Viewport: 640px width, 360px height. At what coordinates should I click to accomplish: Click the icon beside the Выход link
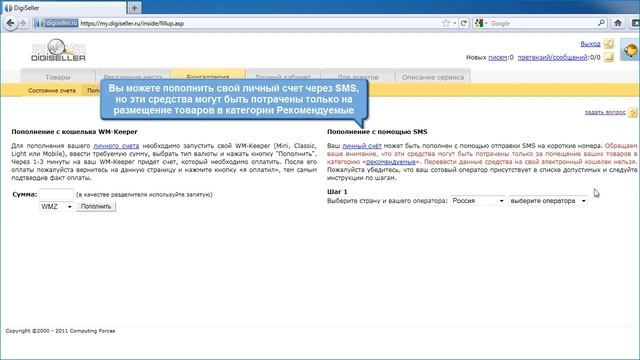[609, 44]
